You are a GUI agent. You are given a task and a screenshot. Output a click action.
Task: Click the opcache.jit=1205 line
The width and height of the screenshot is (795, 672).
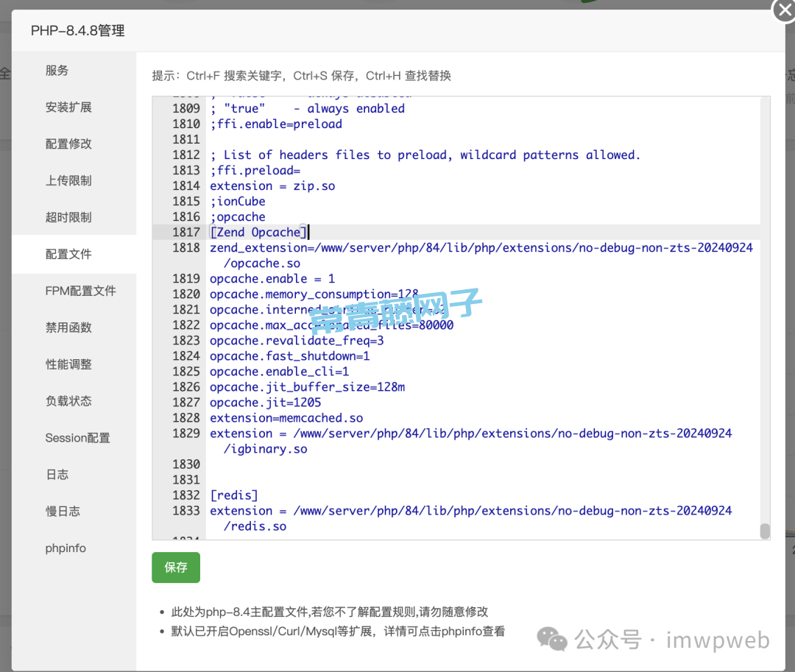(x=266, y=403)
